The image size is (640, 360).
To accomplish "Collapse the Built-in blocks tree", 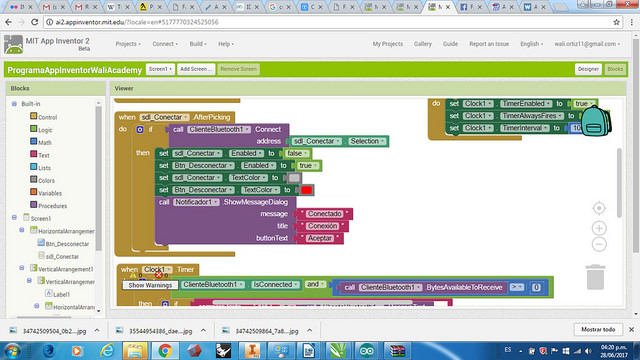I will point(14,104).
